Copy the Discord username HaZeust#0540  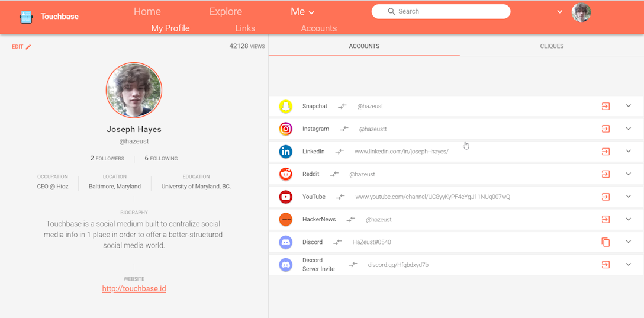point(606,242)
